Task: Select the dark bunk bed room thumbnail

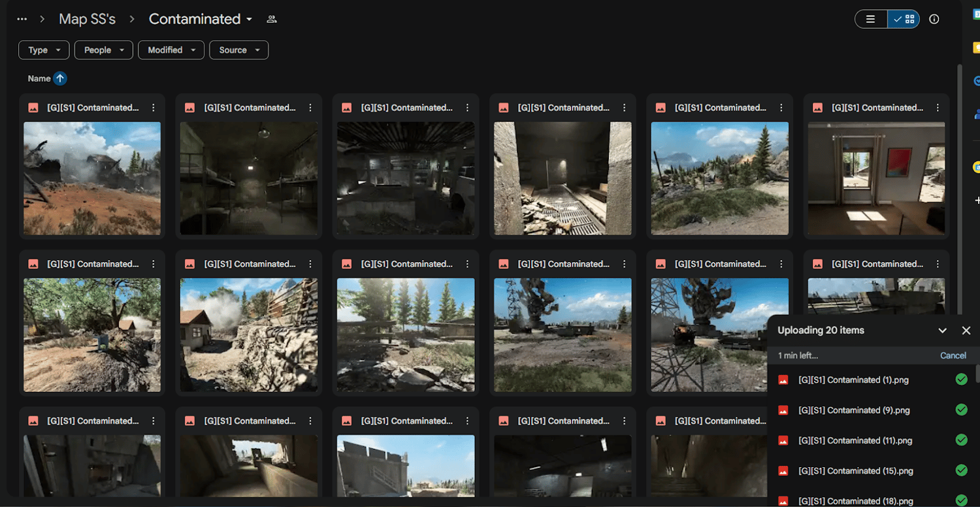Action: (249, 178)
